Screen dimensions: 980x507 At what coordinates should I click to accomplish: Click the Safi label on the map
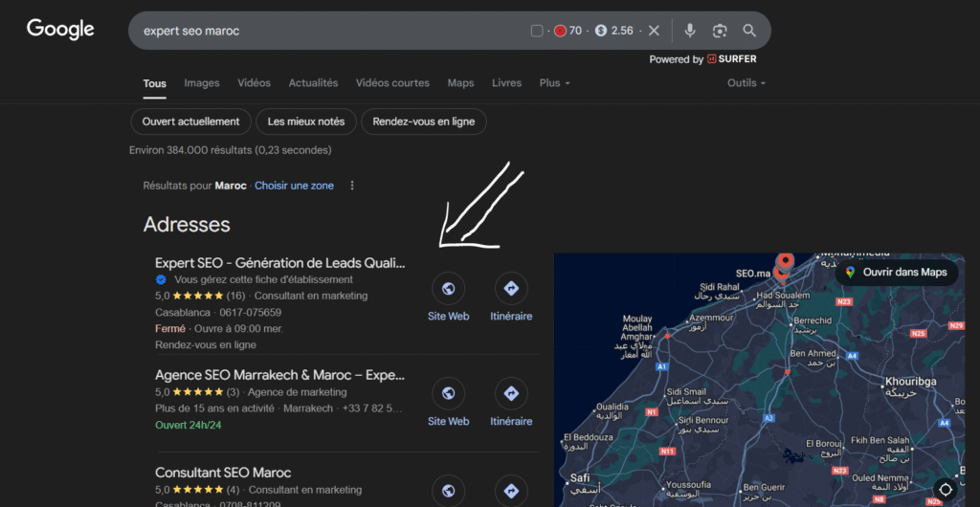(579, 478)
